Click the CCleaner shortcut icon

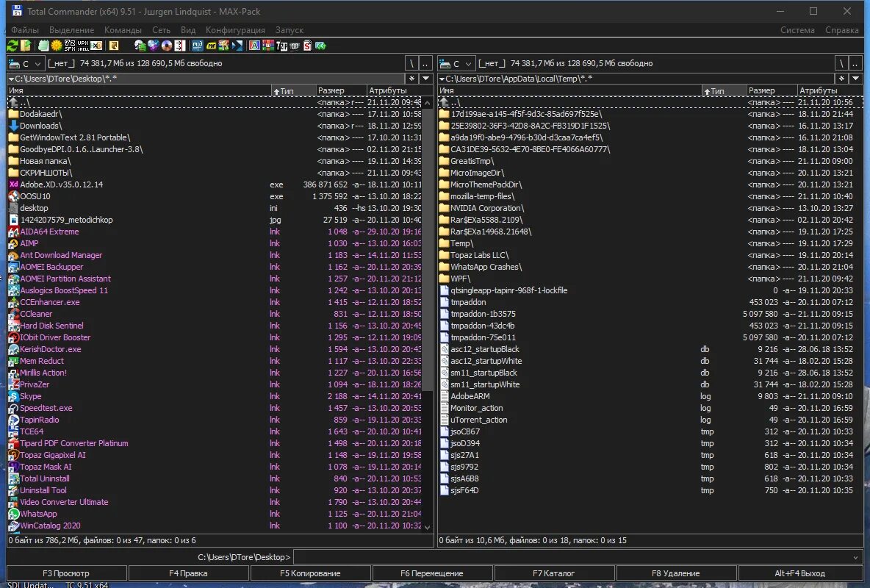tap(13, 315)
